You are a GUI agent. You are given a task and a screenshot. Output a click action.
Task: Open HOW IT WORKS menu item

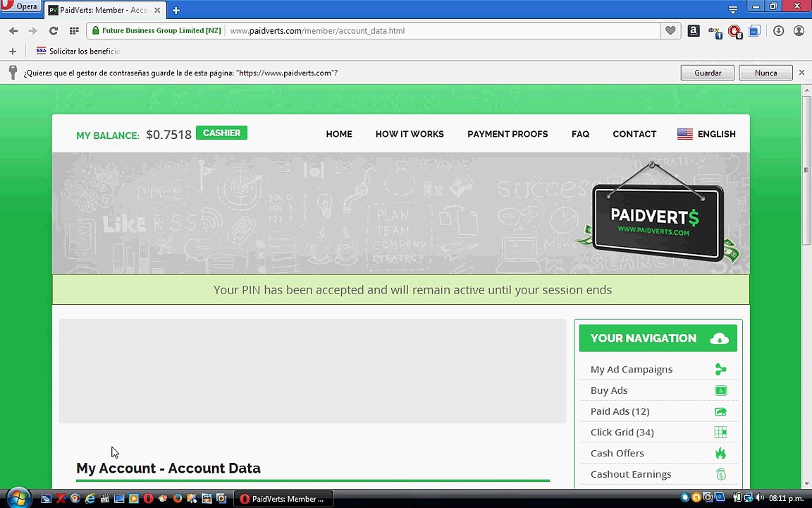[410, 134]
